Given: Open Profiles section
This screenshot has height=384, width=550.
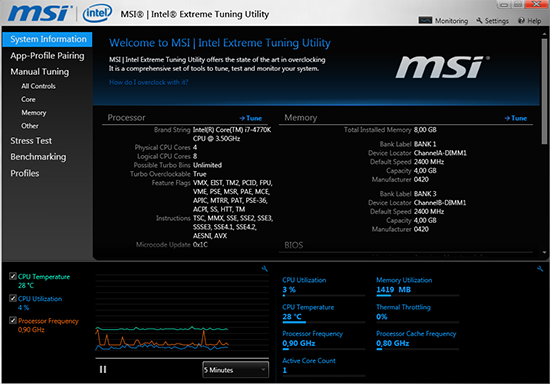Looking at the screenshot, I should pos(25,173).
